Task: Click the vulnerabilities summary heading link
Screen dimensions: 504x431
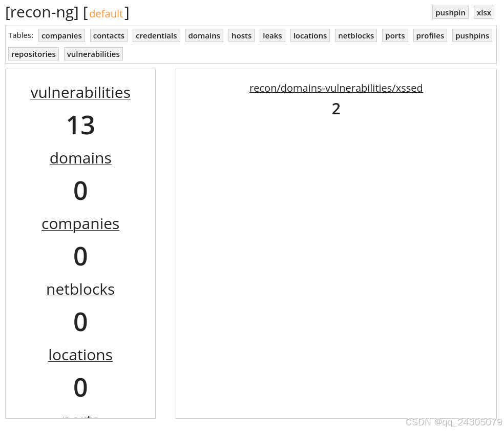Action: click(x=80, y=93)
